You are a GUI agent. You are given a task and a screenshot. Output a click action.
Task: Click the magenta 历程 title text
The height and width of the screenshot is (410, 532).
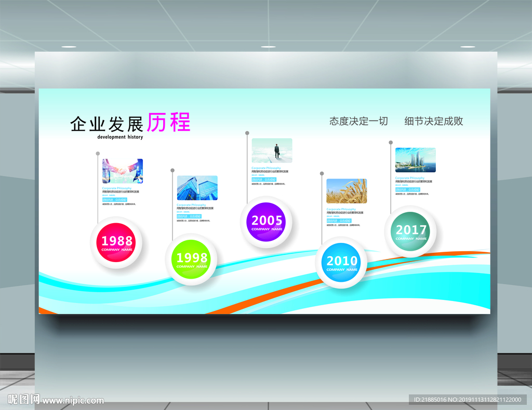coord(169,122)
